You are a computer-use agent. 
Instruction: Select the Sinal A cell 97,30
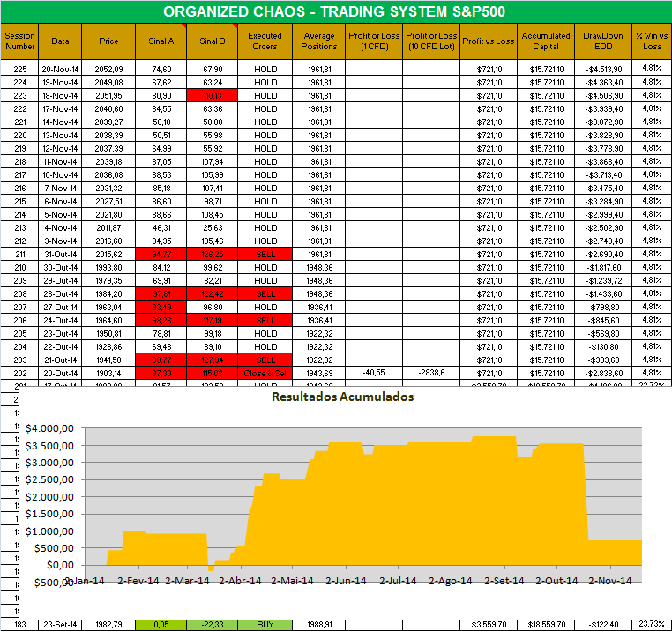[161, 373]
